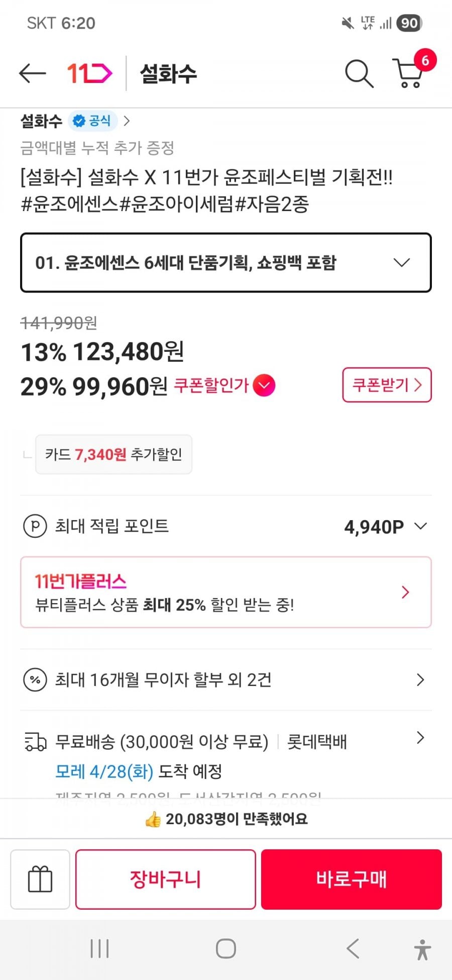This screenshot has width=452, height=980.
Task: Open the 윤조에센스 6세대 option dropdown
Action: (x=226, y=262)
